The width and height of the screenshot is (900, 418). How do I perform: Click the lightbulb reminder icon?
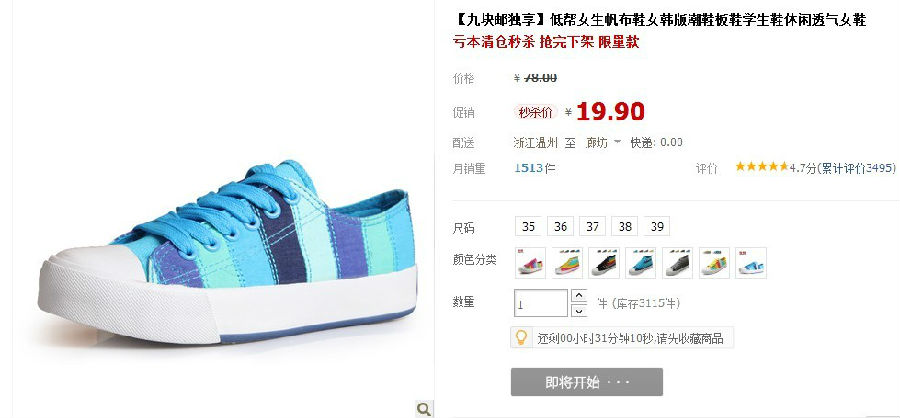[x=521, y=337]
